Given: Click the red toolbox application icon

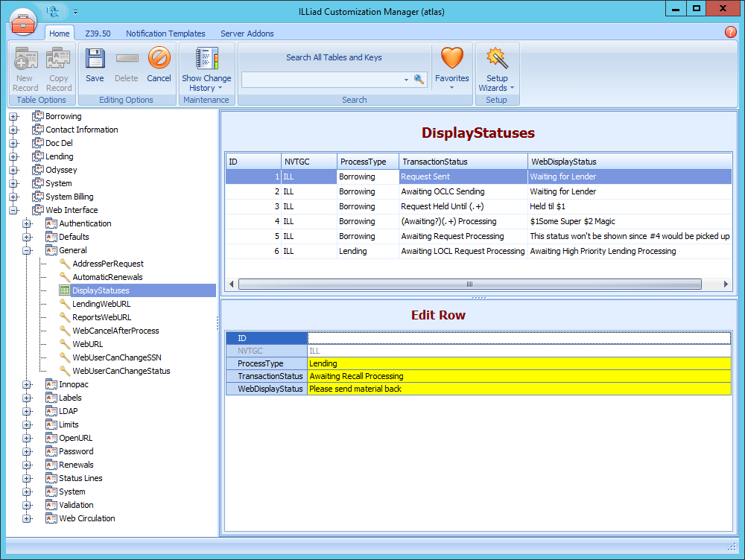Looking at the screenshot, I should 23,22.
